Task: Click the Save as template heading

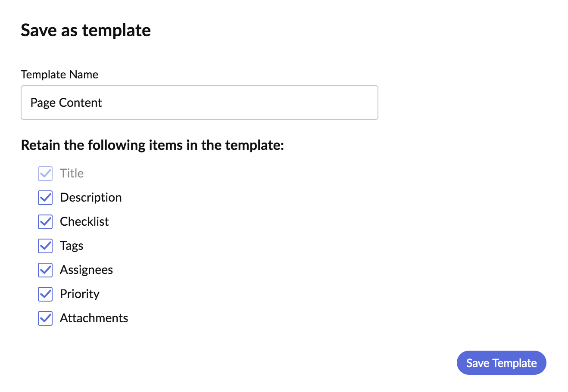Action: point(86,30)
